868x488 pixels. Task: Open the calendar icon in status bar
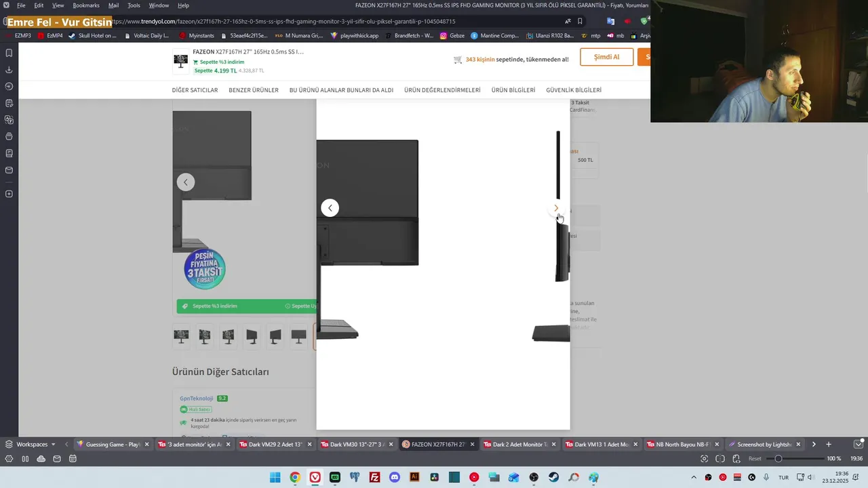pos(73,459)
